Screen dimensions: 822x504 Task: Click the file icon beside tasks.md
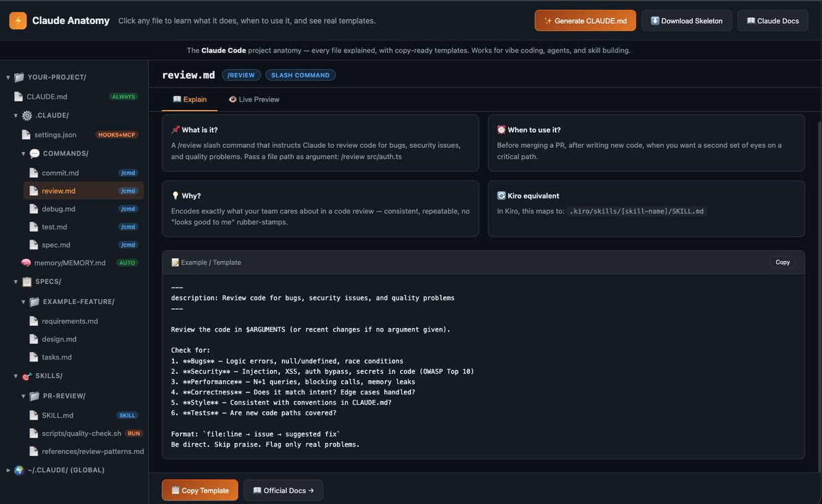coord(34,357)
